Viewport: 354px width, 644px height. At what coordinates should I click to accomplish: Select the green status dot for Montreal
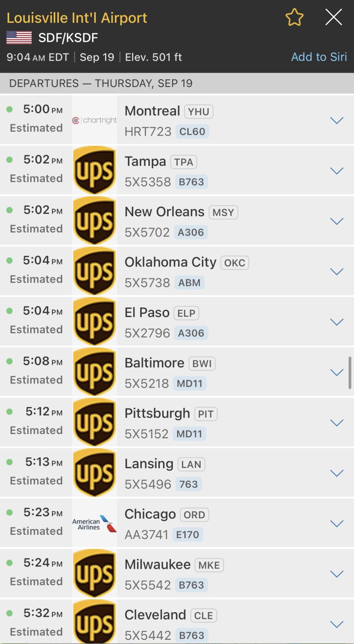click(10, 109)
